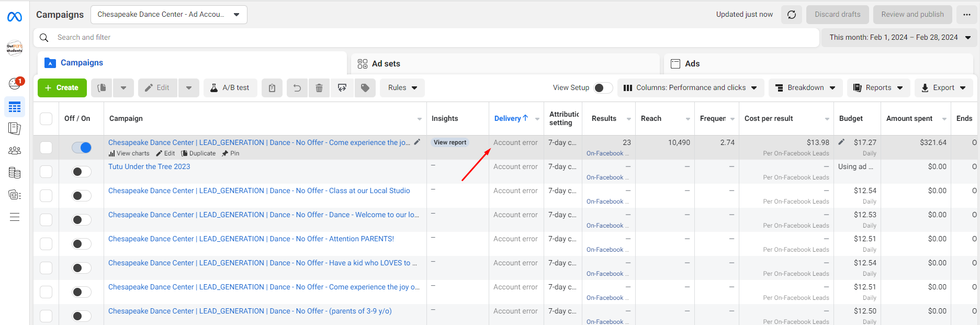Screen dimensions: 980x325
Task: Click the green Create button
Action: (x=62, y=88)
